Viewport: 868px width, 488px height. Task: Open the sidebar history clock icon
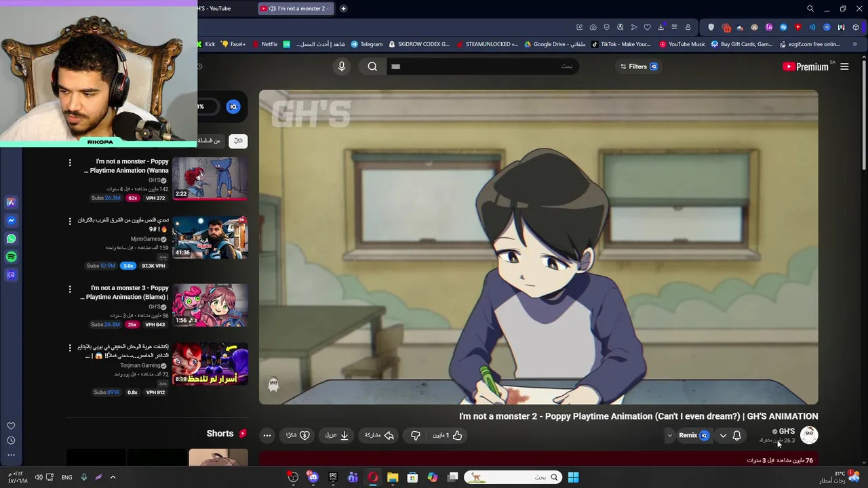11,441
